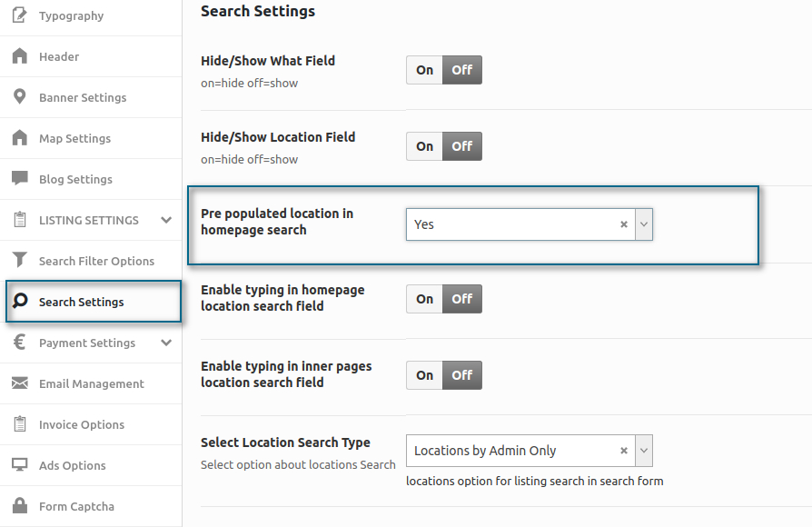The height and width of the screenshot is (527, 812).
Task: Click the Blog Settings speech bubble icon
Action: click(20, 178)
